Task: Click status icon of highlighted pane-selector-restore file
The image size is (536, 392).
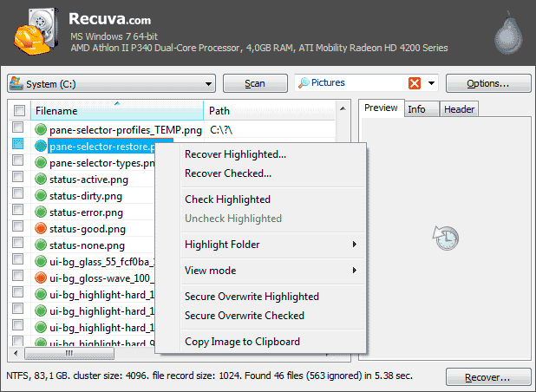Action: tap(41, 146)
